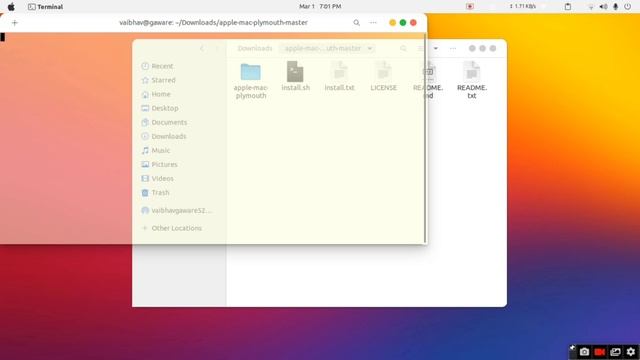
Task: Open the Terminal app menu in top bar
Action: click(x=45, y=7)
